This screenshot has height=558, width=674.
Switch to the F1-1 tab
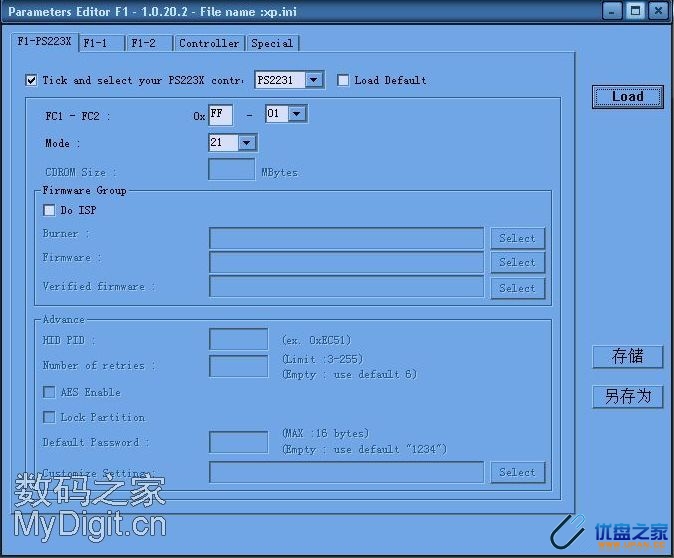click(x=101, y=43)
